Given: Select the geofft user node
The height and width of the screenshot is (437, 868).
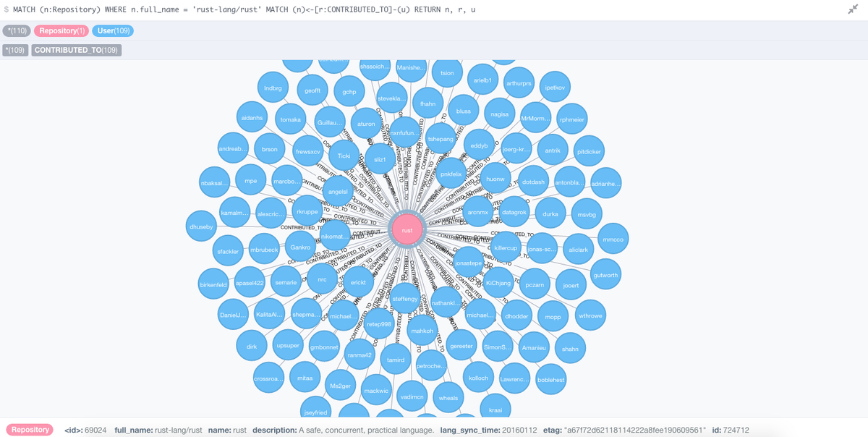Looking at the screenshot, I should (312, 90).
